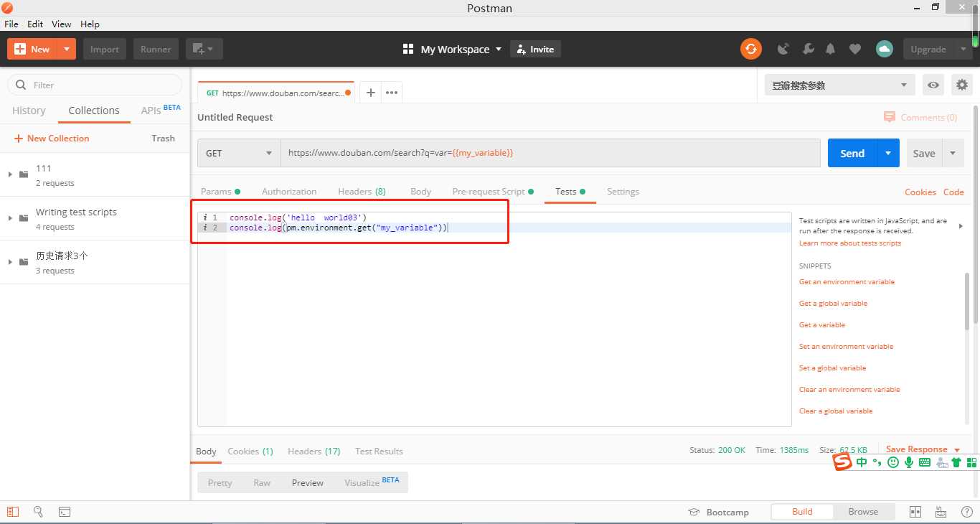Click the new window plus icon button
980x524 pixels.
click(x=204, y=49)
